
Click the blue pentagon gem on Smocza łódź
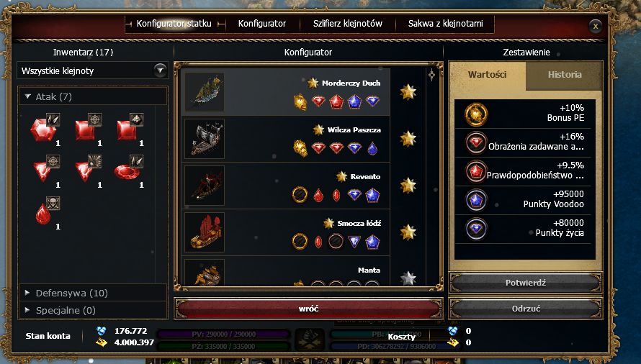tap(372, 242)
